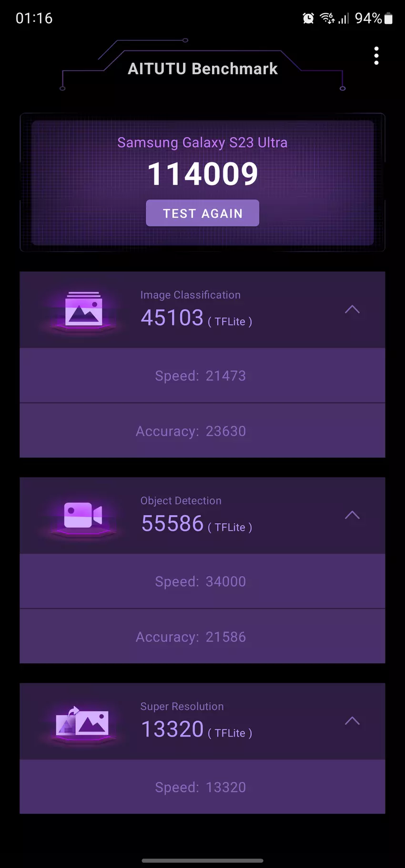Open the three-dot overflow menu
The width and height of the screenshot is (405, 868).
[x=376, y=56]
